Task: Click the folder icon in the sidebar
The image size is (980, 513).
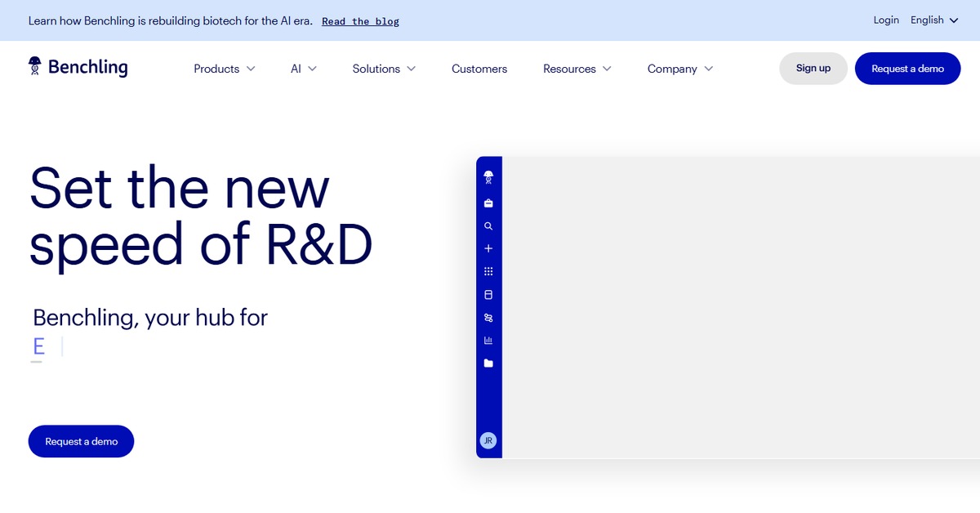Action: pyautogui.click(x=488, y=364)
